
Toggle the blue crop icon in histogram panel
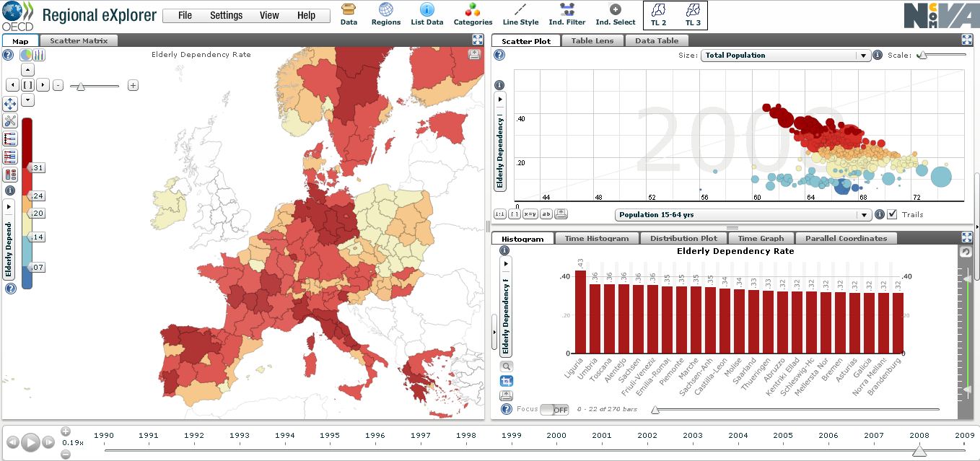pyautogui.click(x=506, y=380)
